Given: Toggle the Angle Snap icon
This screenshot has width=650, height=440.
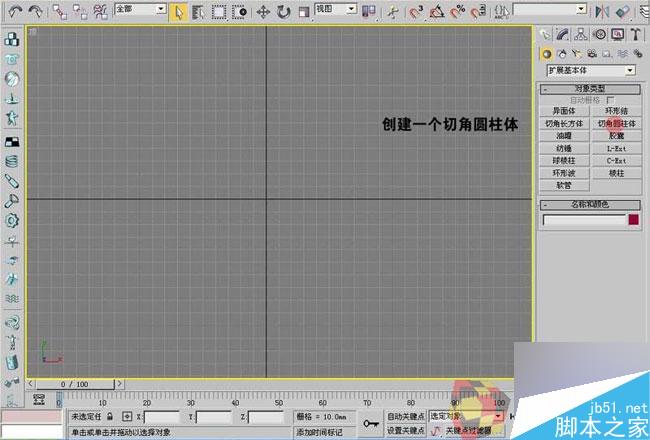Looking at the screenshot, I should pyautogui.click(x=437, y=12).
